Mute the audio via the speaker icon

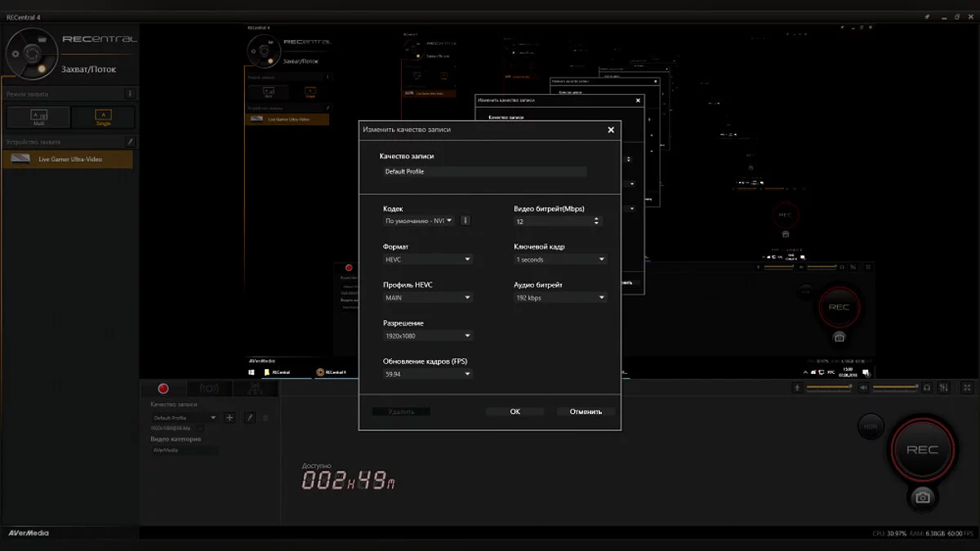[x=863, y=387]
